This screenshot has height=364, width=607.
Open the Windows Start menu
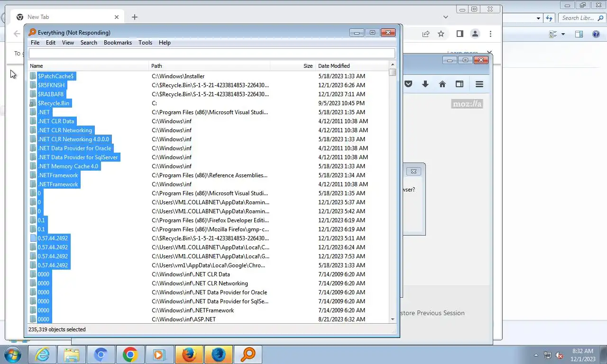click(x=12, y=355)
